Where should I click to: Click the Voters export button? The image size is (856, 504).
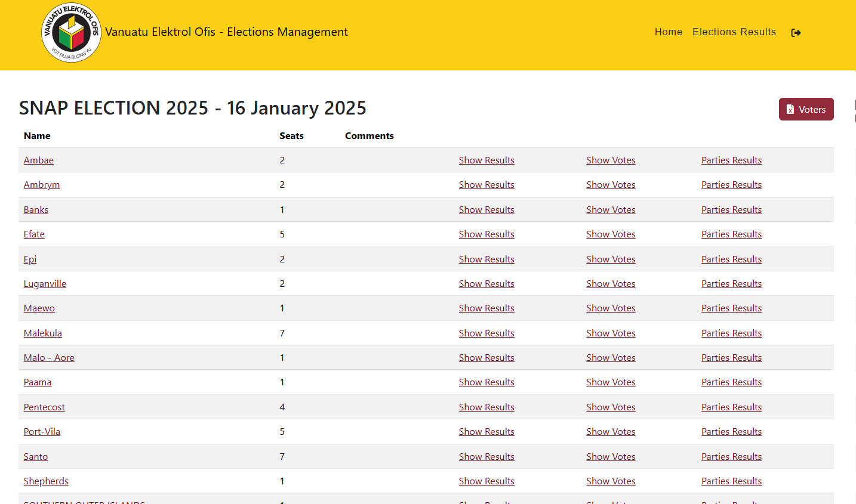pos(806,109)
